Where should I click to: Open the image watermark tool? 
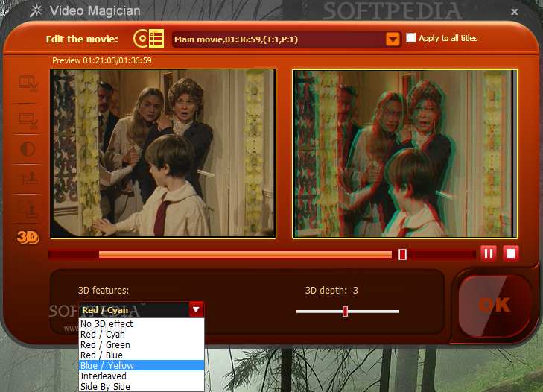[28, 209]
